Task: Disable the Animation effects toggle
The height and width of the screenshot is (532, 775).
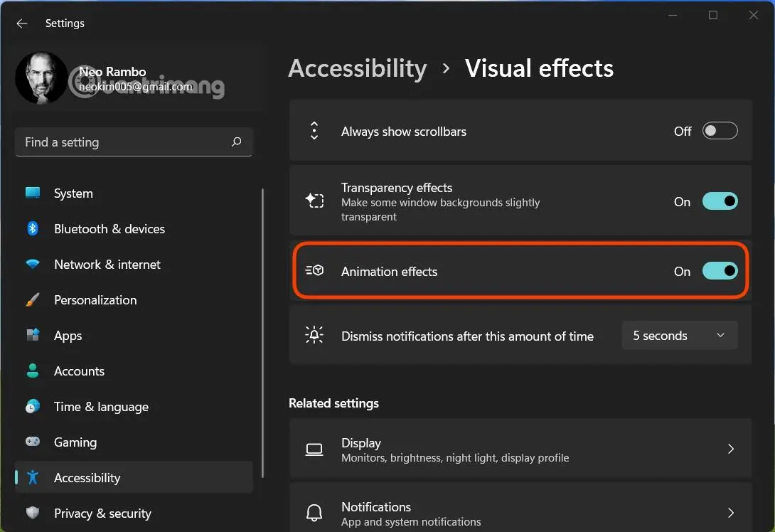Action: (x=720, y=271)
